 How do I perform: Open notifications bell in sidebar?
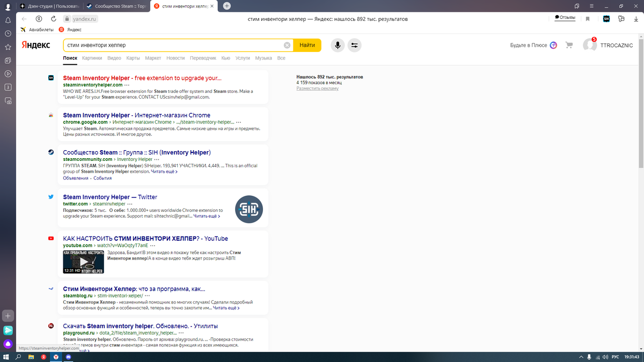pyautogui.click(x=8, y=20)
